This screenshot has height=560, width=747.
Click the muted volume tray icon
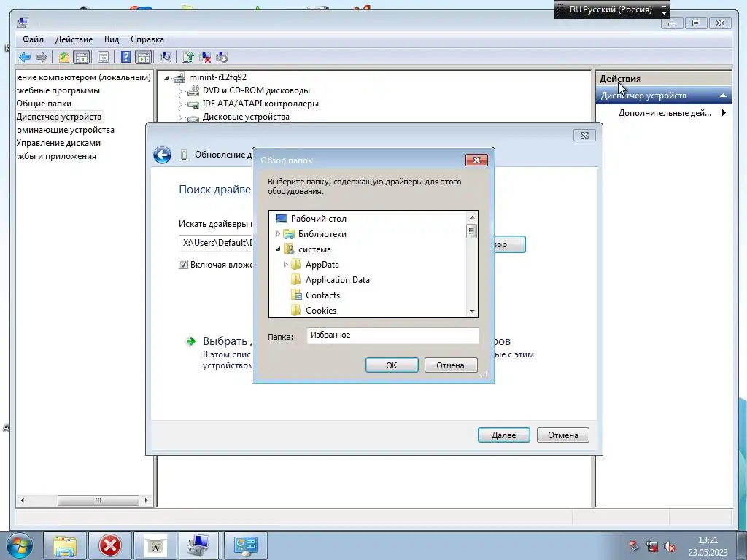(670, 546)
